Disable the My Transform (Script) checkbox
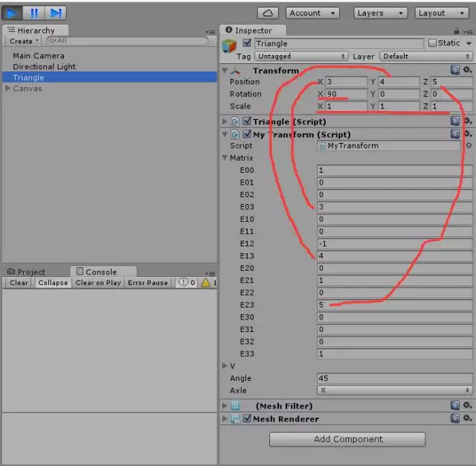 [x=247, y=134]
